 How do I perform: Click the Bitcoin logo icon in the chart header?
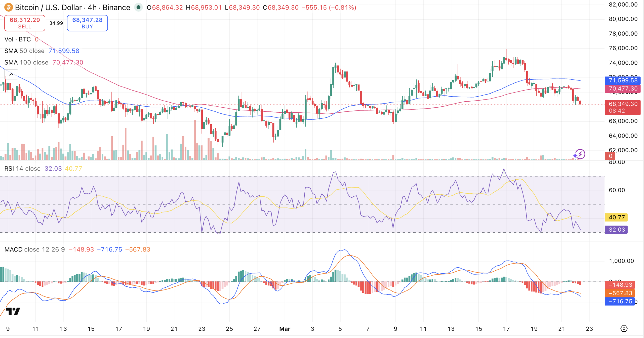[8, 8]
